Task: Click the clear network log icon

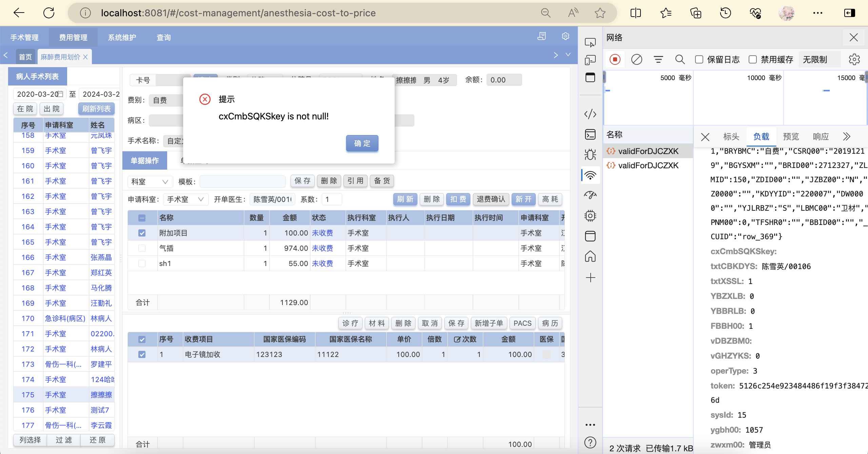Action: pyautogui.click(x=636, y=59)
